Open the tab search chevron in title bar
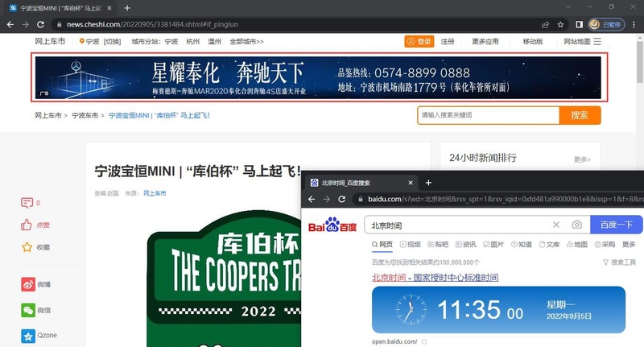The height and width of the screenshot is (347, 644). coord(568,6)
